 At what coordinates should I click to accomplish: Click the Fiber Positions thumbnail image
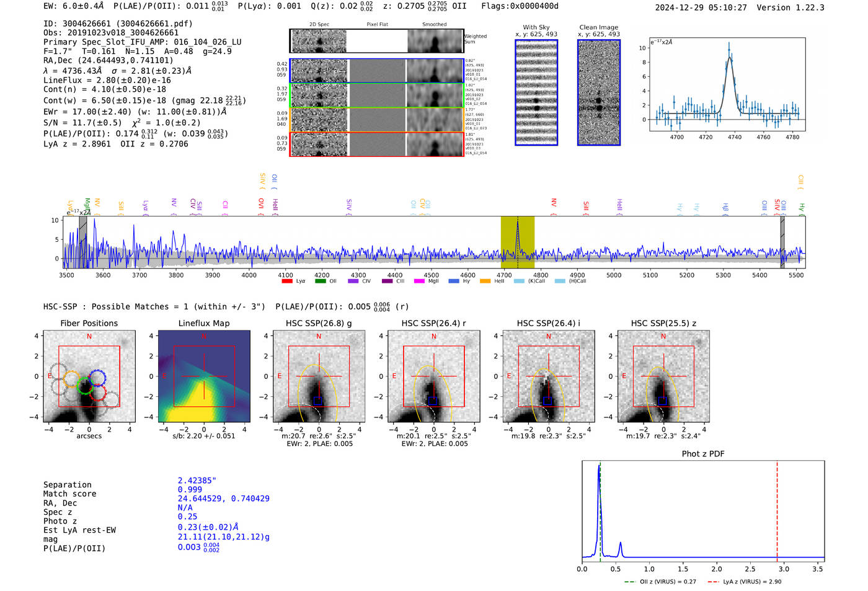pyautogui.click(x=89, y=376)
